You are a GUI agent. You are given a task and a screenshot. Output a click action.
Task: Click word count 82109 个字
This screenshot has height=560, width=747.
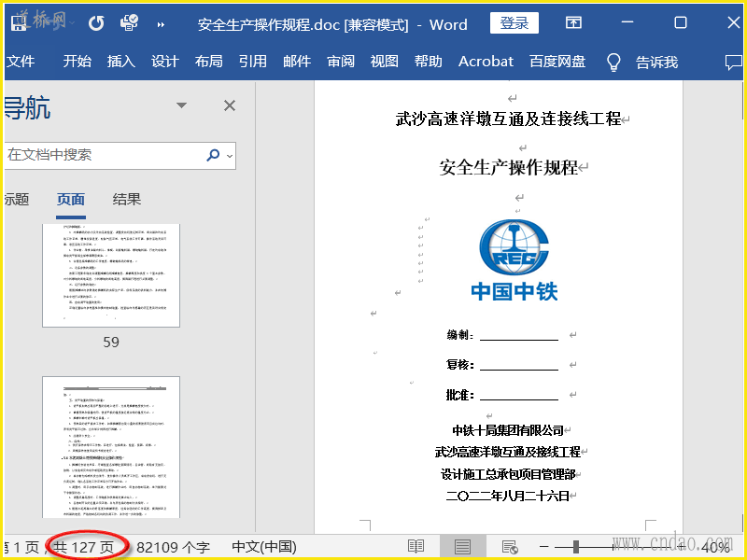point(173,547)
